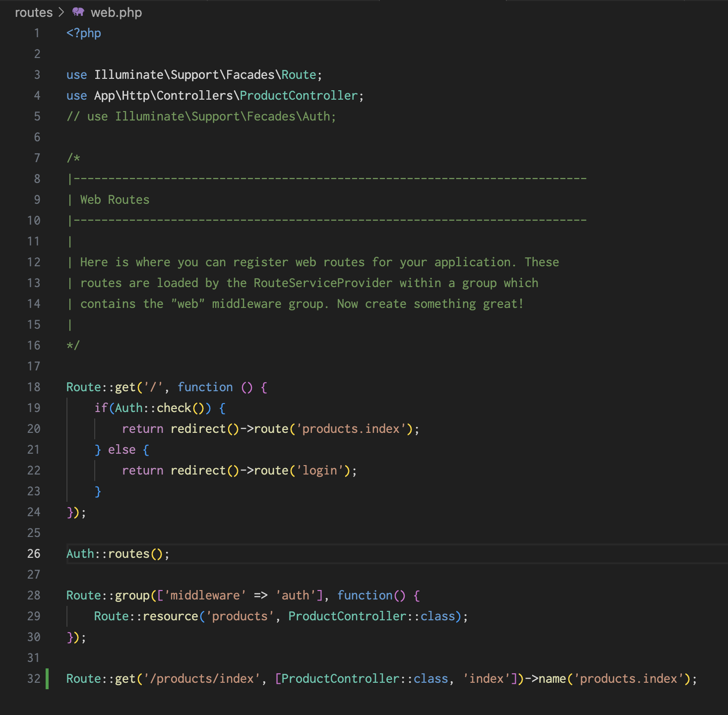Click the 'else' keyword on line 21
The width and height of the screenshot is (728, 715).
coord(122,450)
